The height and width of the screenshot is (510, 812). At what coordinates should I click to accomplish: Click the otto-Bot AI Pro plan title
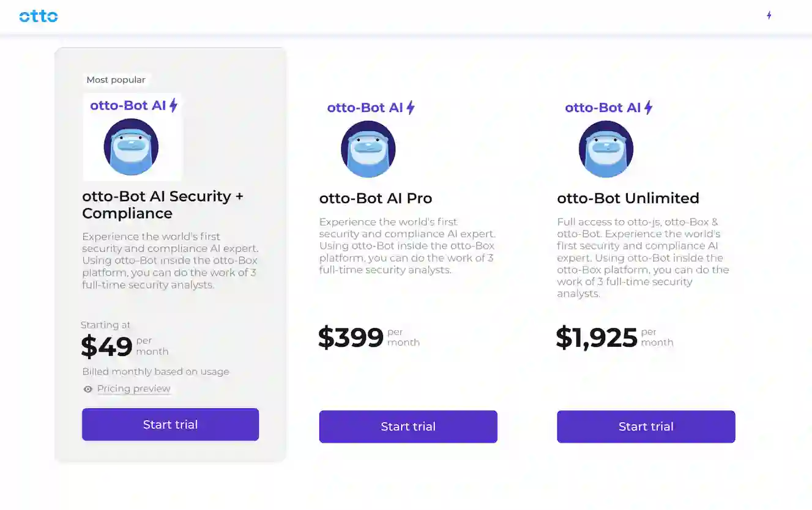click(375, 198)
